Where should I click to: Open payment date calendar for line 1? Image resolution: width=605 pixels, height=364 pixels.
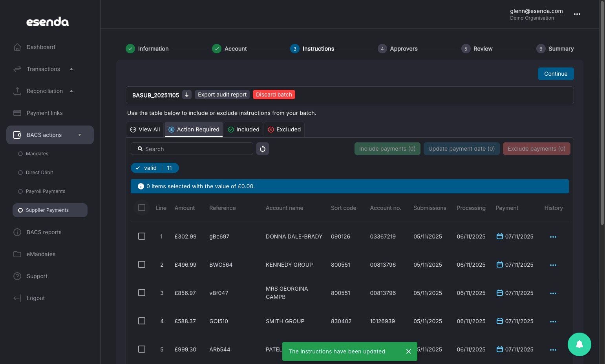(x=500, y=236)
